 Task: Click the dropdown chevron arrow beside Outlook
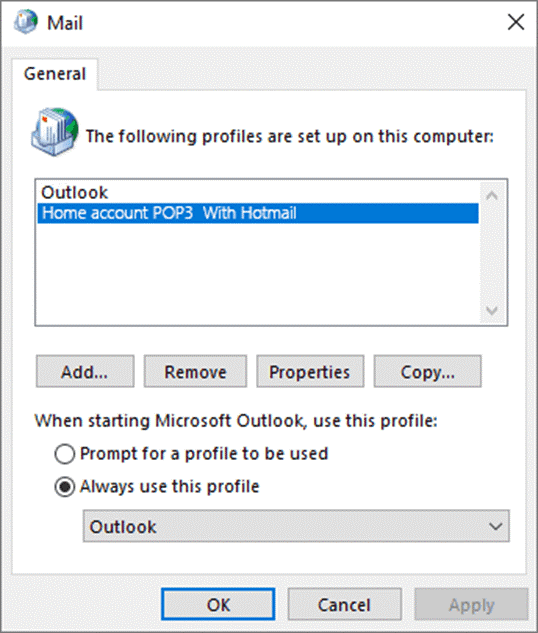pyautogui.click(x=495, y=526)
